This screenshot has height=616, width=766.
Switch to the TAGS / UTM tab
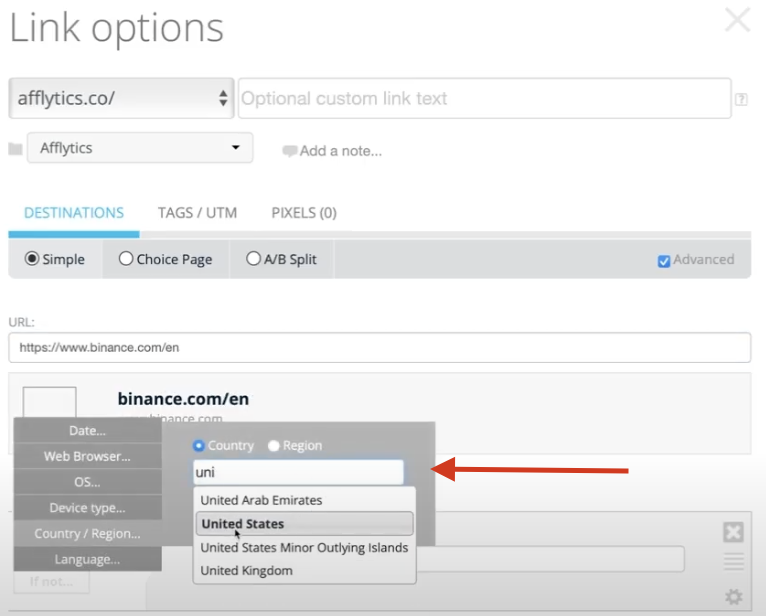coord(197,213)
